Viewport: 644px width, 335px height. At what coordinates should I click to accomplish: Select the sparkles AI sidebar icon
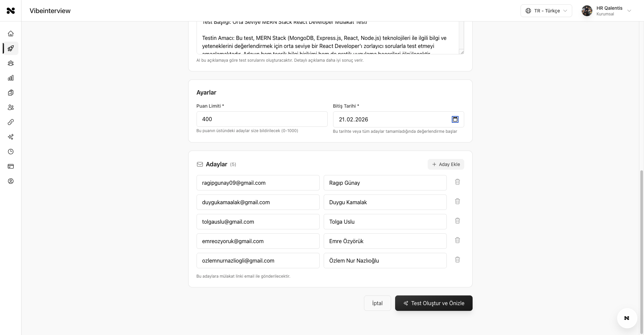tap(11, 137)
